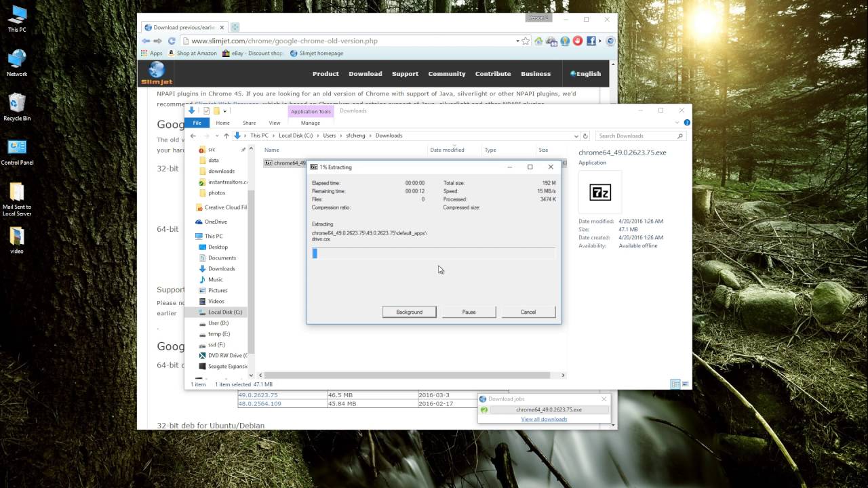Click the Explorer horizontal scrollbar
This screenshot has height=488, width=868.
(x=407, y=375)
